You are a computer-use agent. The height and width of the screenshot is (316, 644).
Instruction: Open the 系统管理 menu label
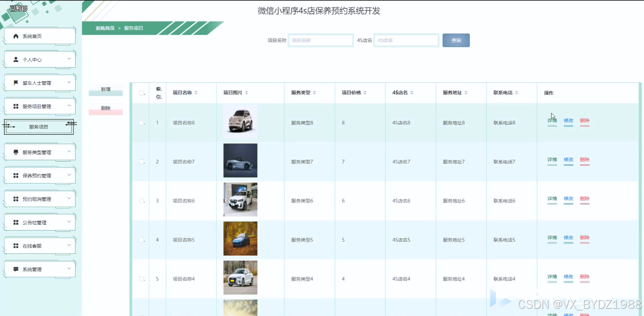point(32,269)
